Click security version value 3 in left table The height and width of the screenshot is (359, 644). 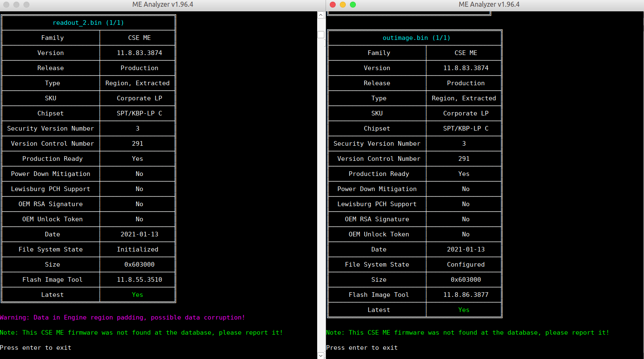(x=137, y=128)
